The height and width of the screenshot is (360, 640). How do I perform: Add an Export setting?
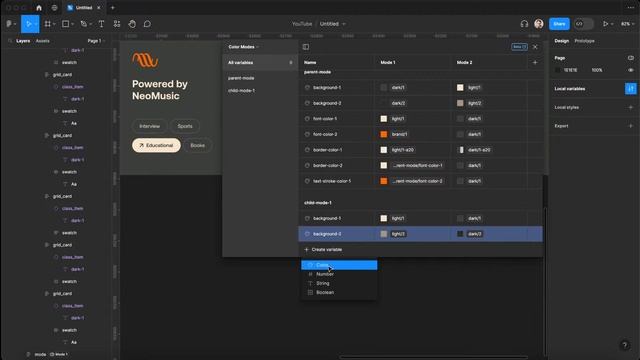coord(631,126)
